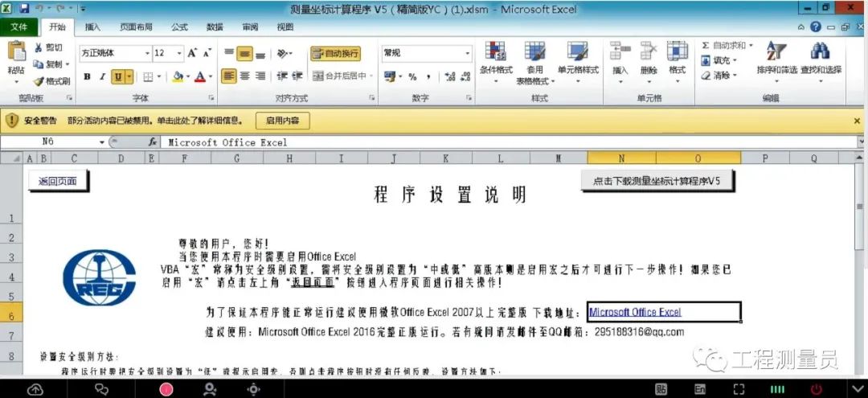Switch to the Formulas tab
This screenshot has height=398, width=868.
179,27
